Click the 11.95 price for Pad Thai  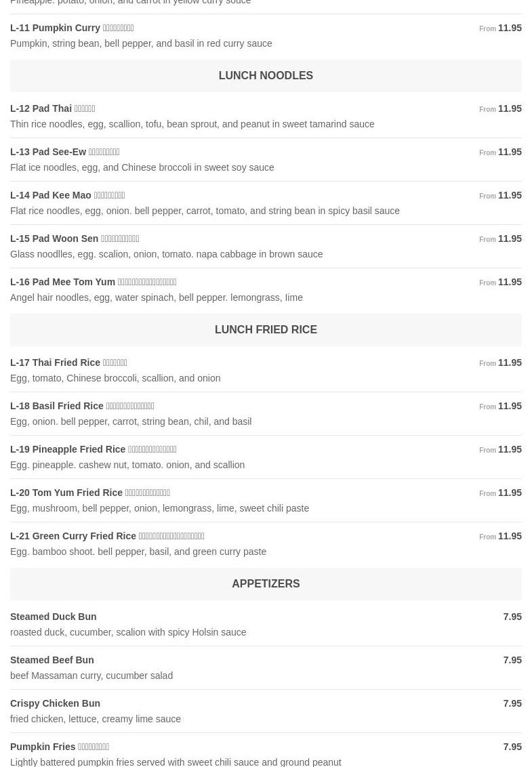(510, 108)
